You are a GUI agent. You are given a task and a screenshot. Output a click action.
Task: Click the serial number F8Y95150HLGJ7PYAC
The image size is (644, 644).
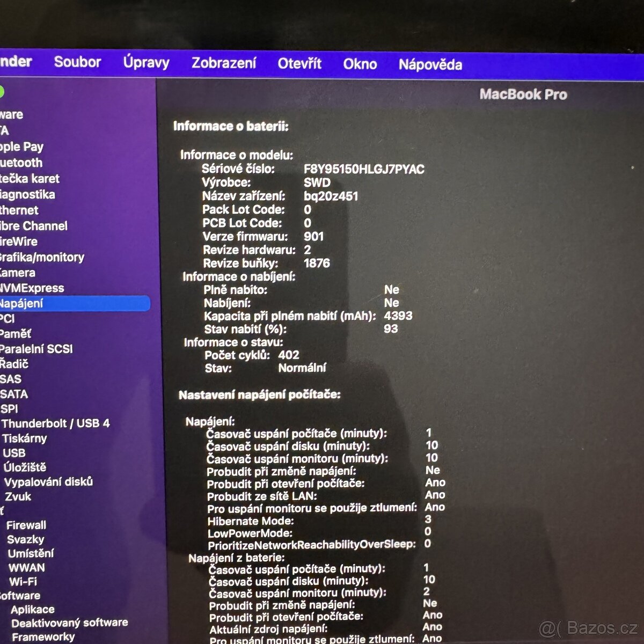364,169
